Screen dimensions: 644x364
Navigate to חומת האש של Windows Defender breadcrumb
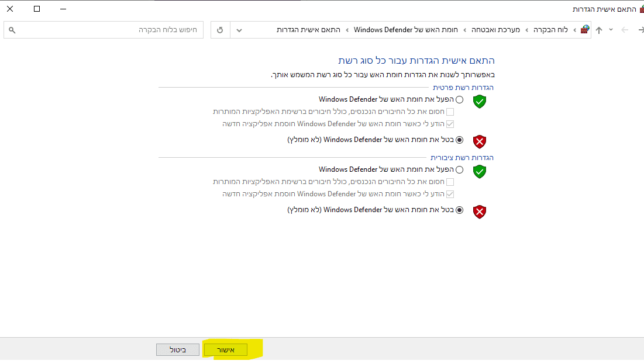406,30
